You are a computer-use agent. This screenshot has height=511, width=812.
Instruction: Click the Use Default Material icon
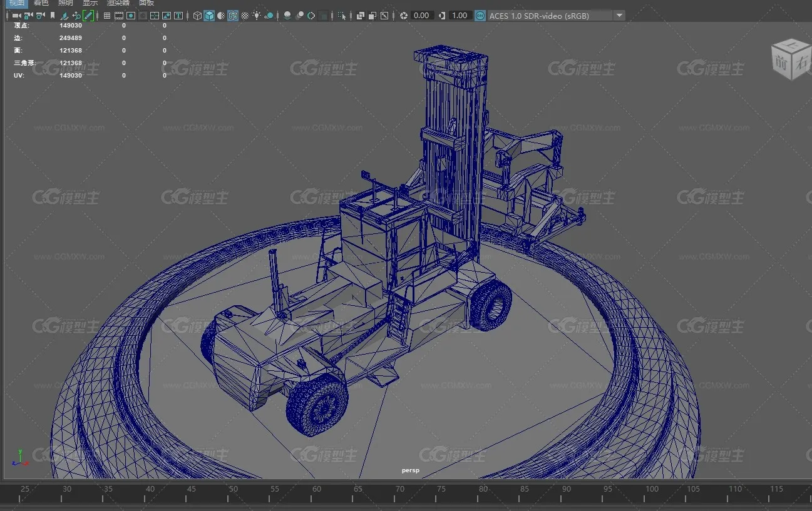tap(222, 16)
